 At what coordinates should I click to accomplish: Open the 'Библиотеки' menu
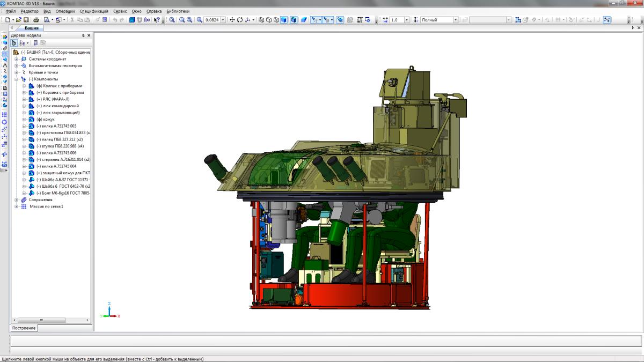pyautogui.click(x=178, y=11)
